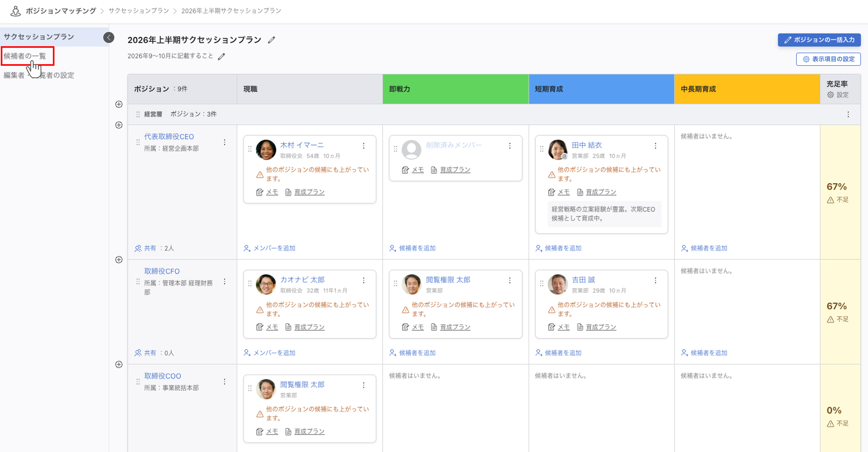This screenshot has height=452, width=868.
Task: Open 候補者の一覧 in the sidebar
Action: point(25,56)
